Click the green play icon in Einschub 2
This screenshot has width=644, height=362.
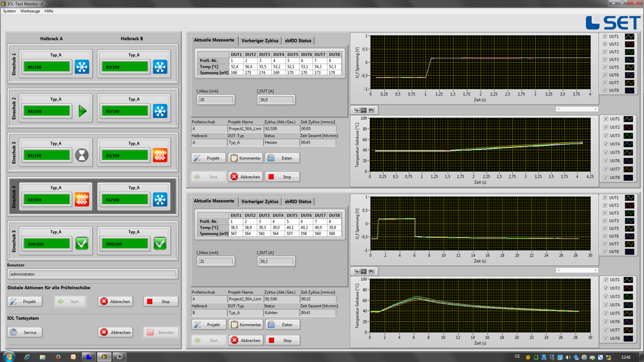click(x=82, y=111)
